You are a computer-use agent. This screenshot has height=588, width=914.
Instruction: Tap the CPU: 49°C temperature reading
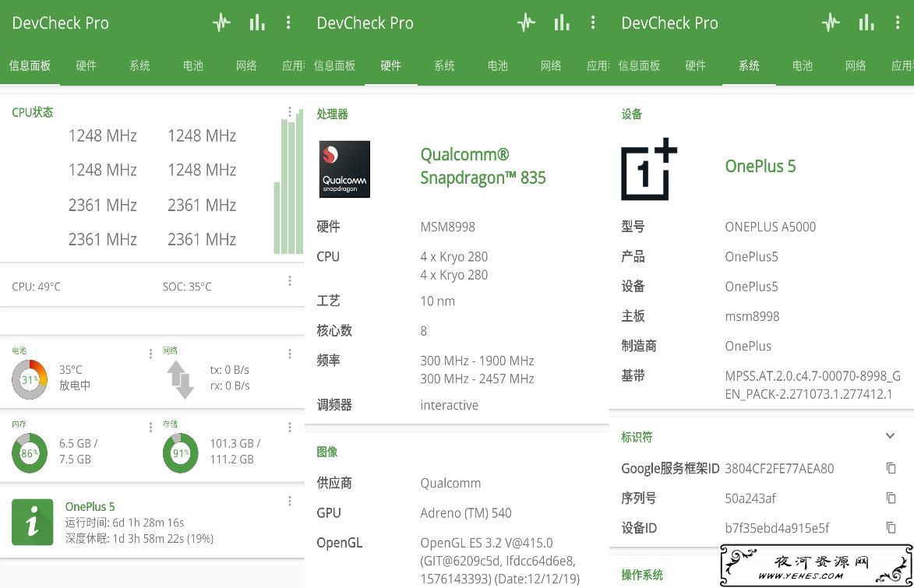(x=36, y=287)
